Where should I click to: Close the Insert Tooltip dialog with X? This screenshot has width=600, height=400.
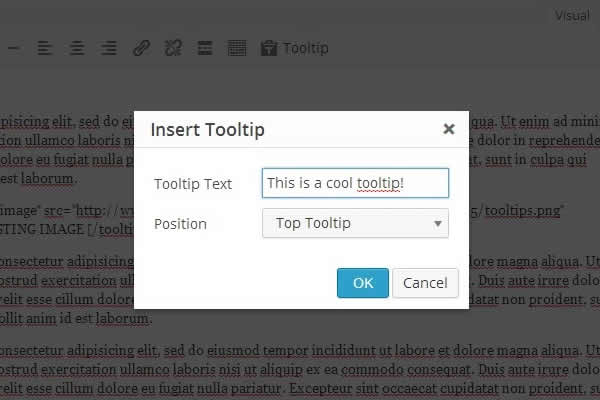[x=449, y=129]
